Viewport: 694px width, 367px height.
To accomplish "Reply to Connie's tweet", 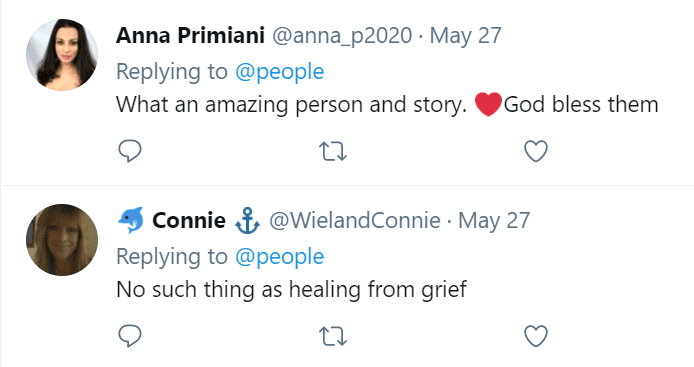I will pyautogui.click(x=130, y=336).
